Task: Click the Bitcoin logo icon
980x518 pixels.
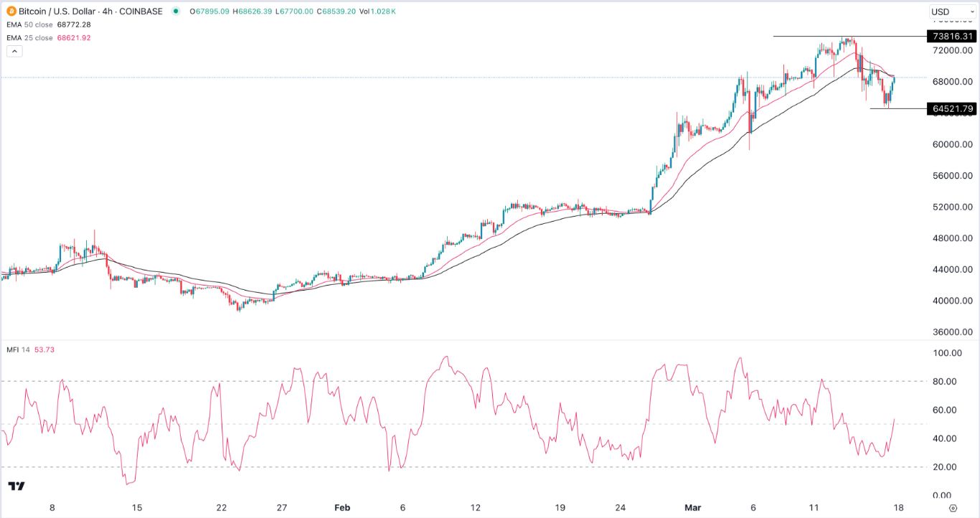Action: click(x=11, y=11)
